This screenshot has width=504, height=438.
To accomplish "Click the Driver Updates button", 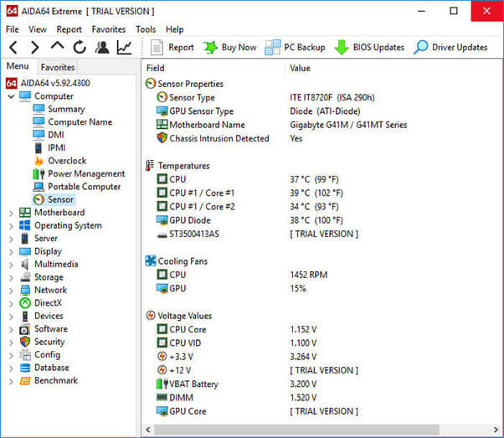I will [450, 47].
